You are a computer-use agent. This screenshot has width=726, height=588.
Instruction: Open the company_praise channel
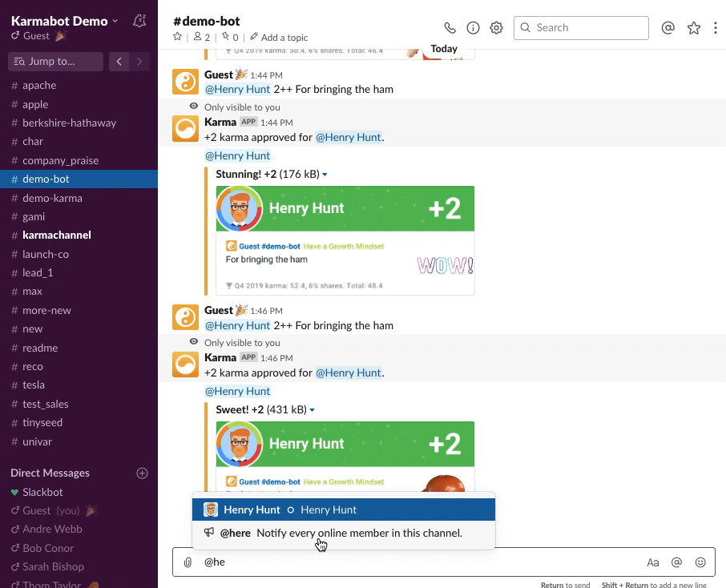coord(79,161)
